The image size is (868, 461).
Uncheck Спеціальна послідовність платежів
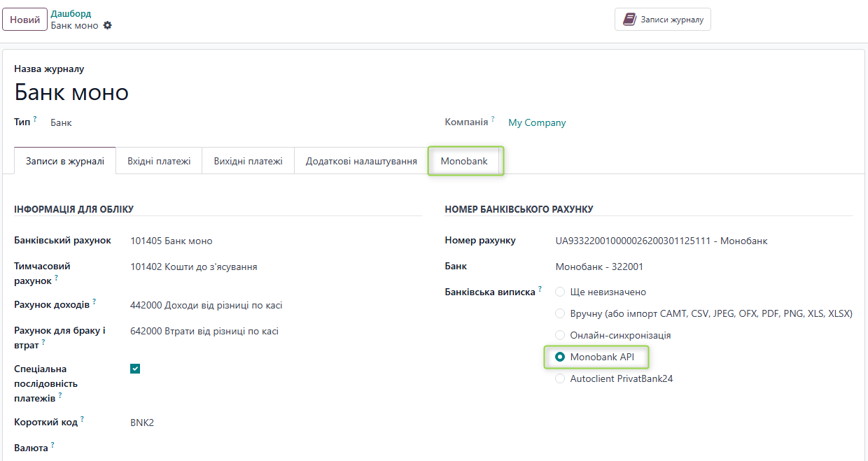tap(134, 368)
